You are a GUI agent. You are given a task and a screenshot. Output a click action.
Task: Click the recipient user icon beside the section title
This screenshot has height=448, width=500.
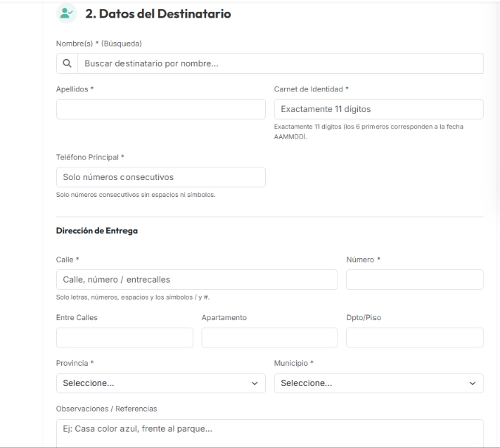coord(67,13)
